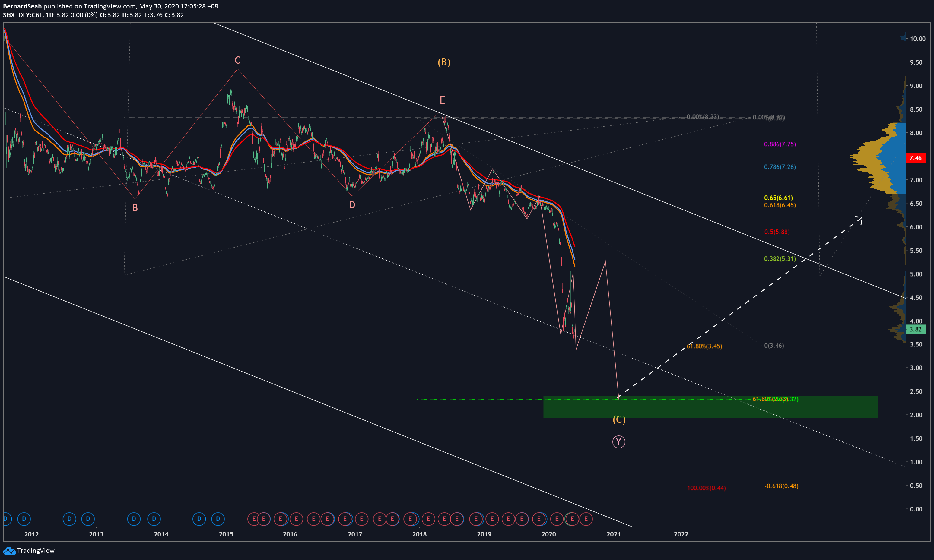Click the 0.382(5.31) Fibonacci level label

coord(780,258)
